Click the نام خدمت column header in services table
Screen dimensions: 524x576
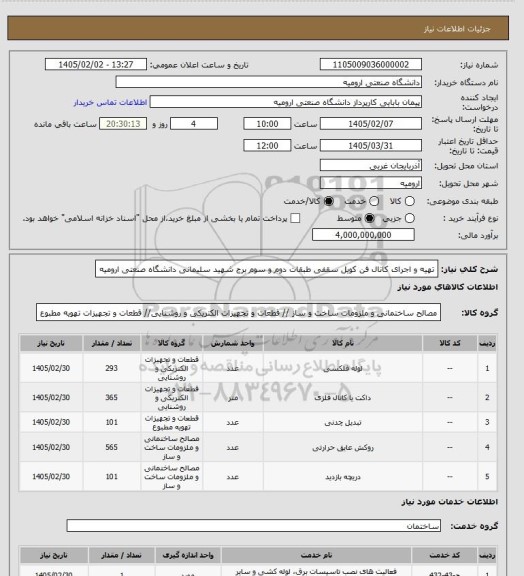[x=316, y=555]
